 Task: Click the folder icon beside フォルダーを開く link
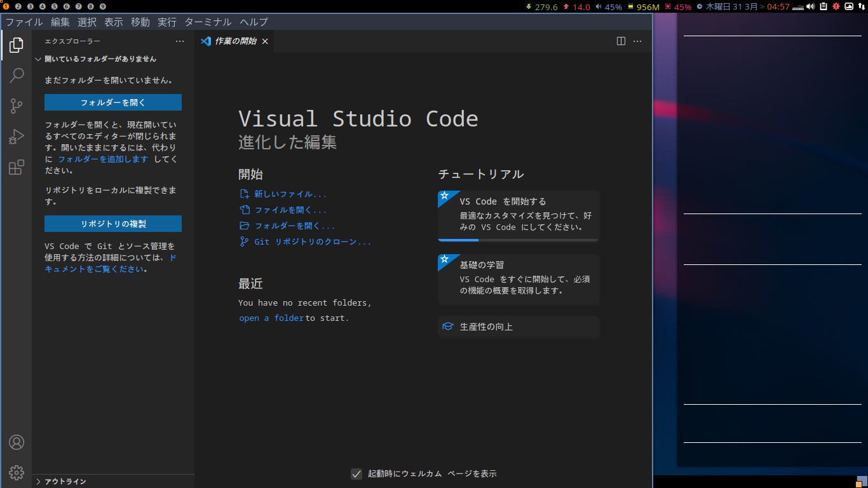[245, 226]
